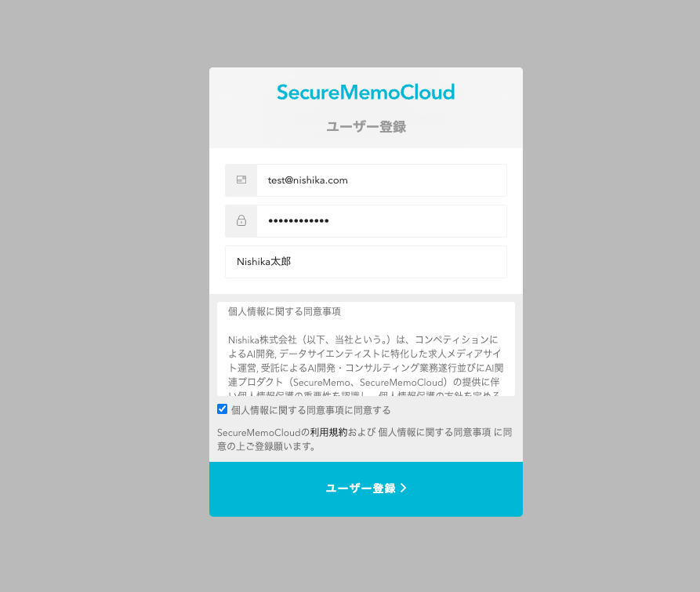Screen dimensions: 700x592
Task: Click the envelope icon beside the email field
Action: [x=241, y=180]
